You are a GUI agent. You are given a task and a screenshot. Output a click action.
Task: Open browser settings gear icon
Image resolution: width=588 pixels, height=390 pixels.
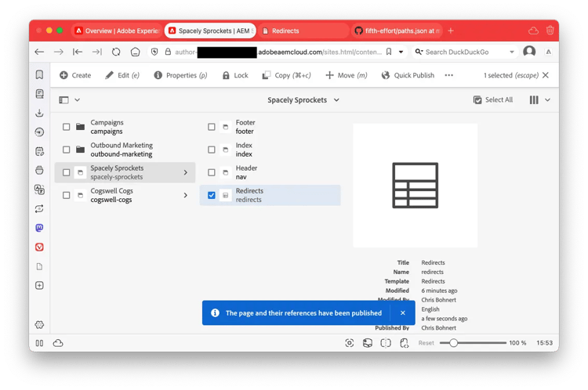[39, 325]
